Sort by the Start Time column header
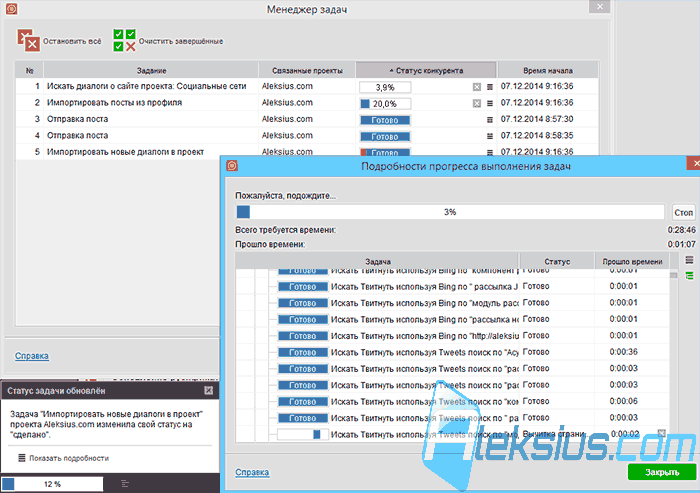The width and height of the screenshot is (700, 493). tap(548, 71)
